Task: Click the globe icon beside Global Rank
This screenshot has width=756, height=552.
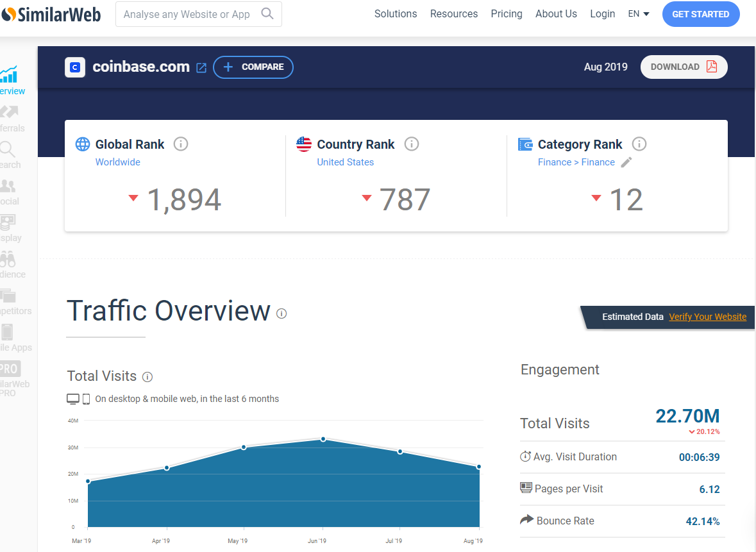Action: pos(83,144)
